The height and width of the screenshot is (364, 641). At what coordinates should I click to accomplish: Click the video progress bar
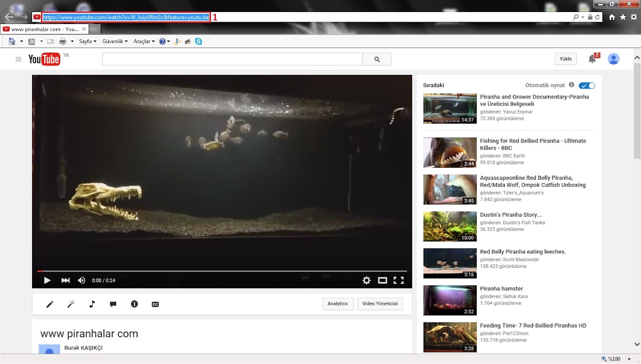pyautogui.click(x=222, y=271)
